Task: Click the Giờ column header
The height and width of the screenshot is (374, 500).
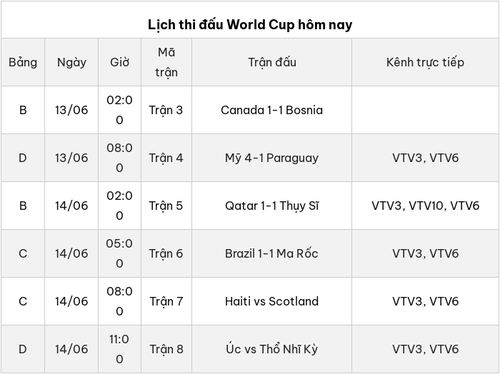Action: point(120,62)
